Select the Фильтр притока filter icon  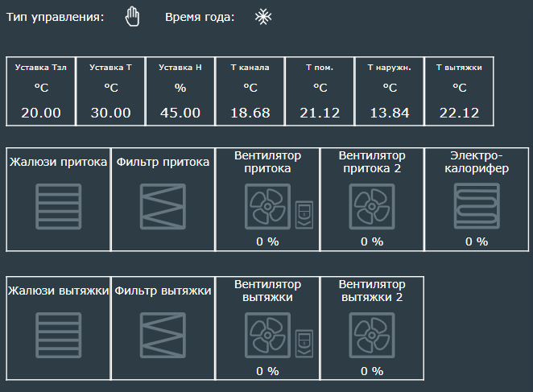tap(163, 207)
